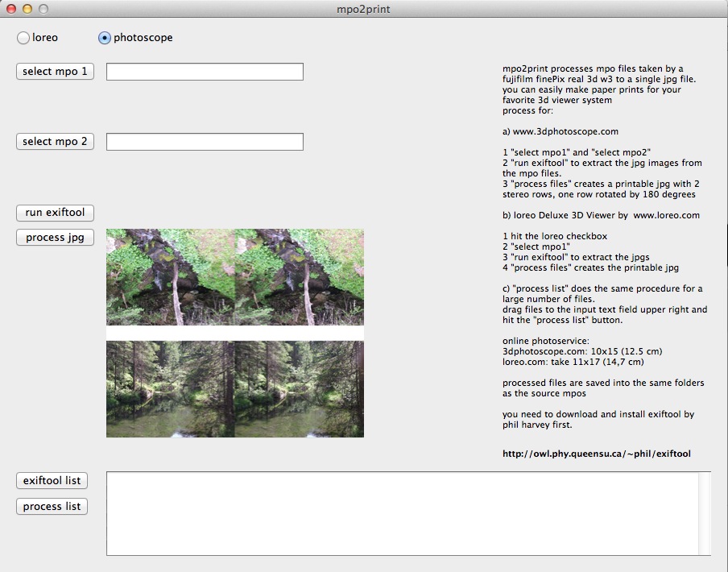
Task: Click the '3dphotoscope.com: 10x15 (12.5 cm)' line
Action: [582, 351]
